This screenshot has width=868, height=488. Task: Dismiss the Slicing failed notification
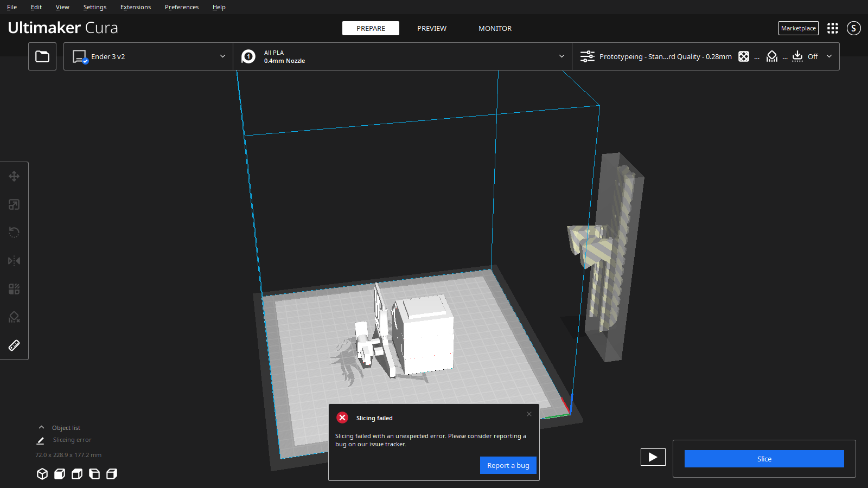(x=529, y=414)
